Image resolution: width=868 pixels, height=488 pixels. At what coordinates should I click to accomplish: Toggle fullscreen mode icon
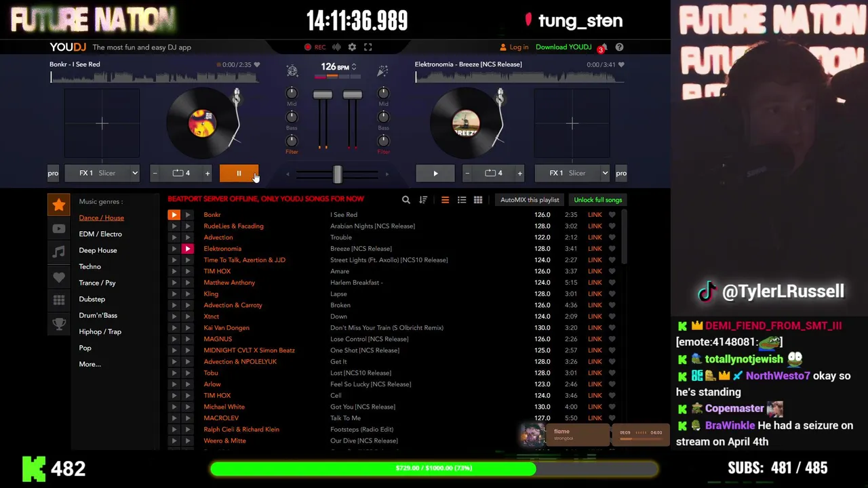[x=368, y=47]
